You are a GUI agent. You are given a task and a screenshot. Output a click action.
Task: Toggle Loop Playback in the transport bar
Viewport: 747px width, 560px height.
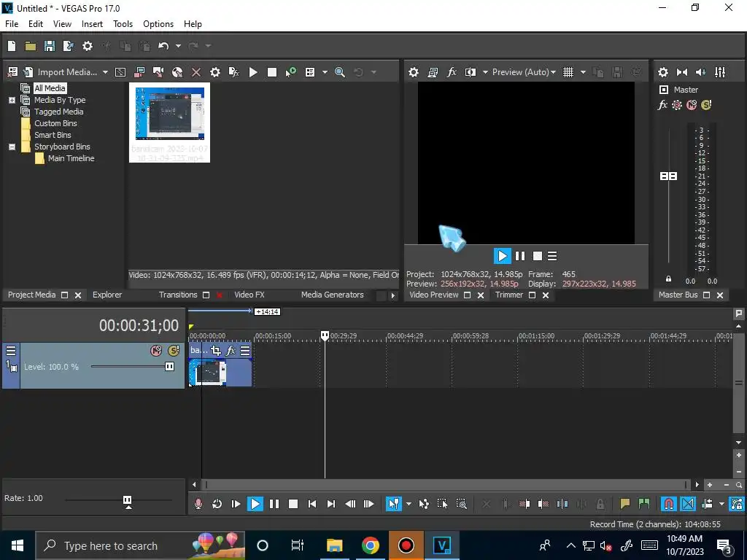tap(217, 504)
